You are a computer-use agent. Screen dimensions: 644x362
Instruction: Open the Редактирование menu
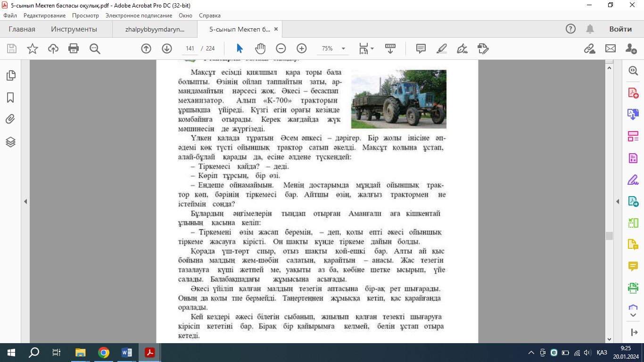coord(38,16)
